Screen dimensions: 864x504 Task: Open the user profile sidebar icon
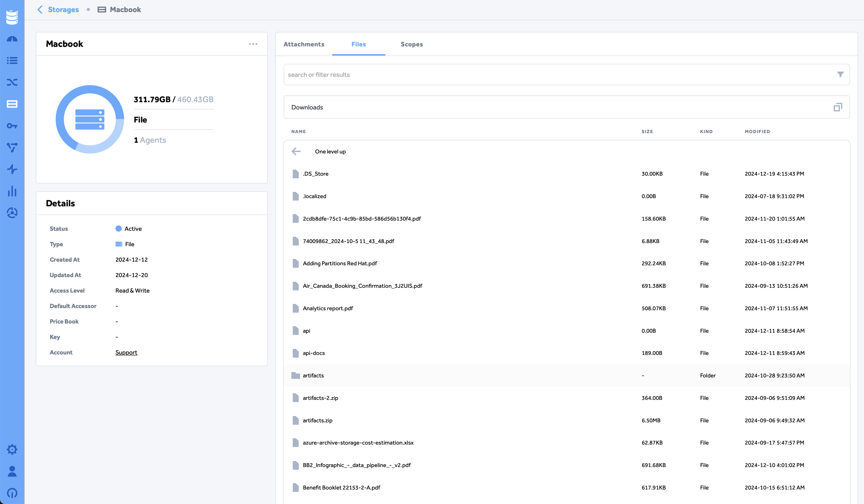(12, 471)
